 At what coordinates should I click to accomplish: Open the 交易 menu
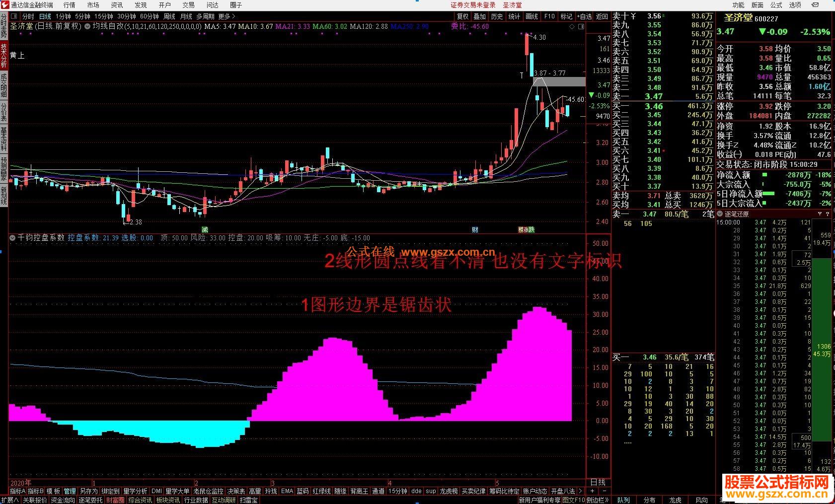pos(188,5)
